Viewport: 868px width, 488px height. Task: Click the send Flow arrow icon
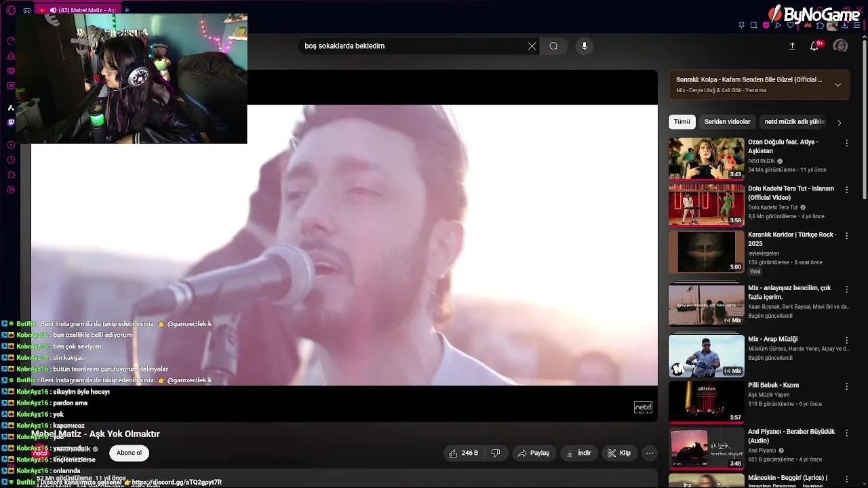(x=778, y=25)
